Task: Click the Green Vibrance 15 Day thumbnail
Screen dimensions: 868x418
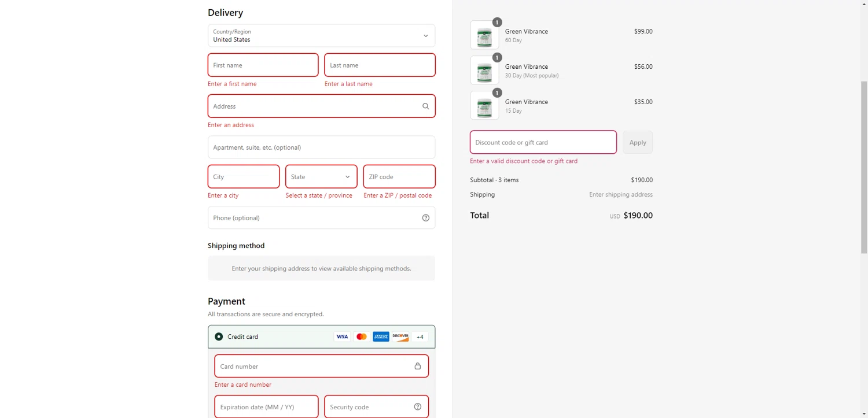Action: [x=484, y=106]
